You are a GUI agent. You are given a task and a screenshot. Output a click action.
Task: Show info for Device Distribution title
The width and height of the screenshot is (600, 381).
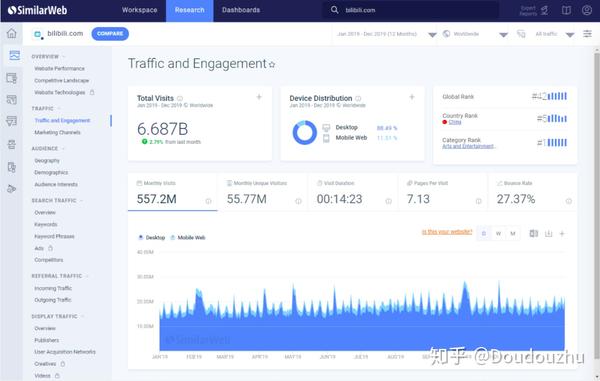coord(358,98)
